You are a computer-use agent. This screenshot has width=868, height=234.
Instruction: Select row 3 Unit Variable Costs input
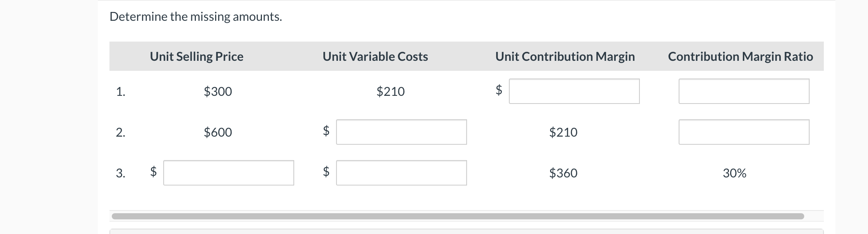pyautogui.click(x=401, y=173)
